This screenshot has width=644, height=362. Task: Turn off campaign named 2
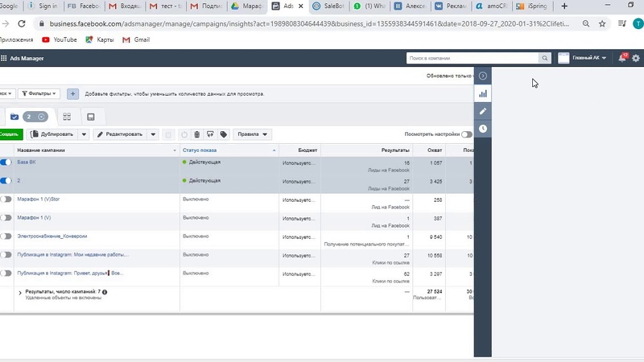[x=6, y=181]
